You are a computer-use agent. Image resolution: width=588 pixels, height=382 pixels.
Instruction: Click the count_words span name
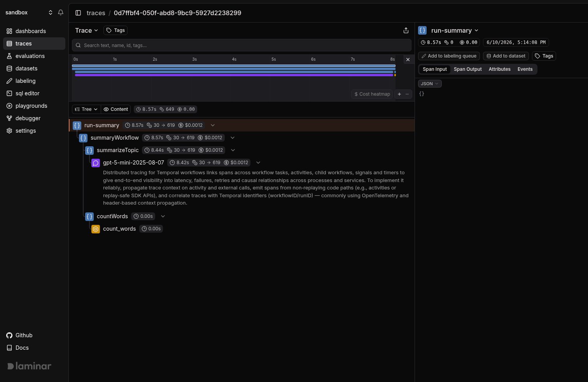tap(119, 229)
